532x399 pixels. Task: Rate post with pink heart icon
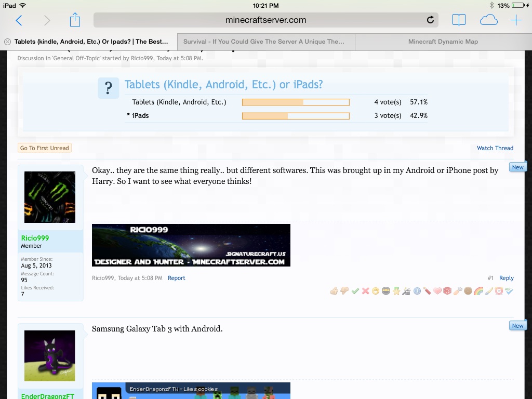tap(437, 291)
